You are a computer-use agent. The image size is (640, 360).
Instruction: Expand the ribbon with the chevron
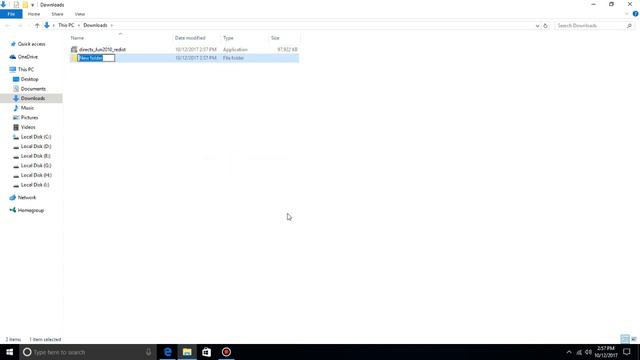627,14
